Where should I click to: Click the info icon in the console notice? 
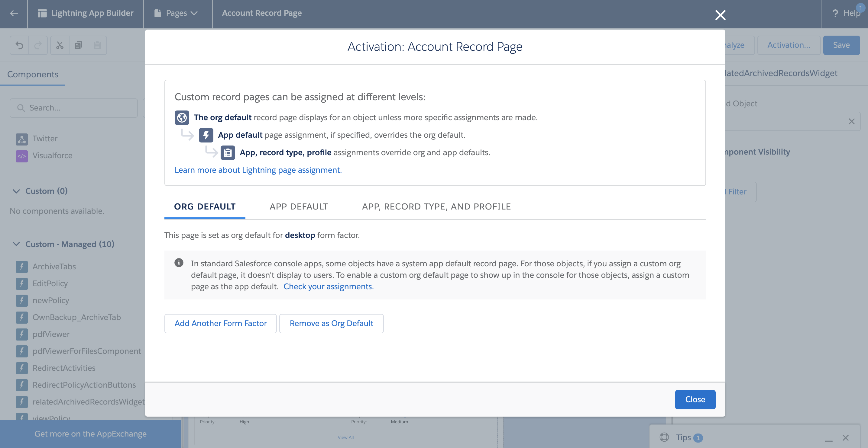coord(179,263)
